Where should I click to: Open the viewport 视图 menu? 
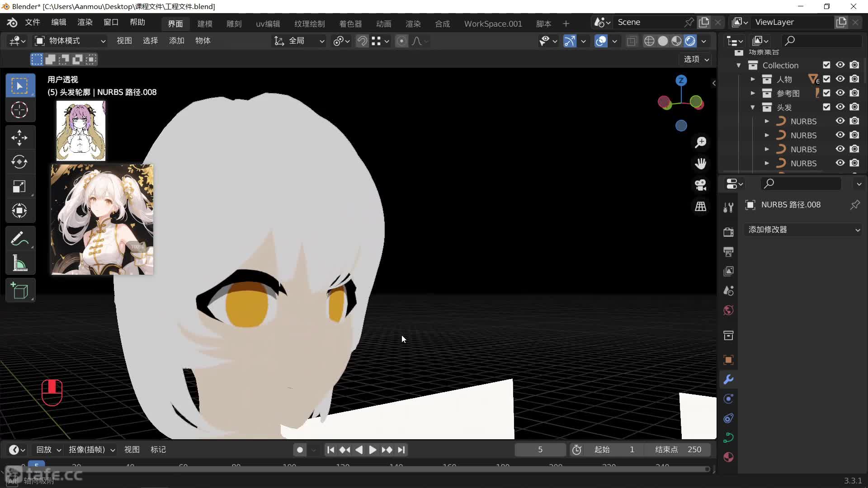[124, 41]
